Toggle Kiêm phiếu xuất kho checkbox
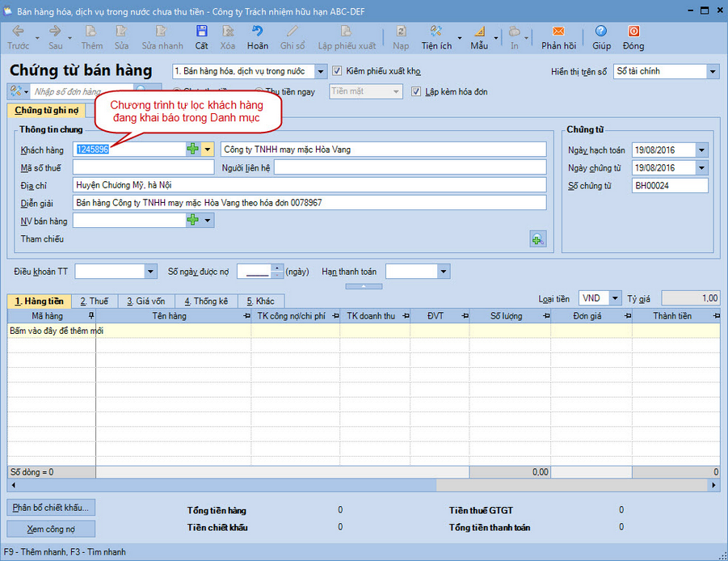This screenshot has height=561, width=728. (337, 70)
